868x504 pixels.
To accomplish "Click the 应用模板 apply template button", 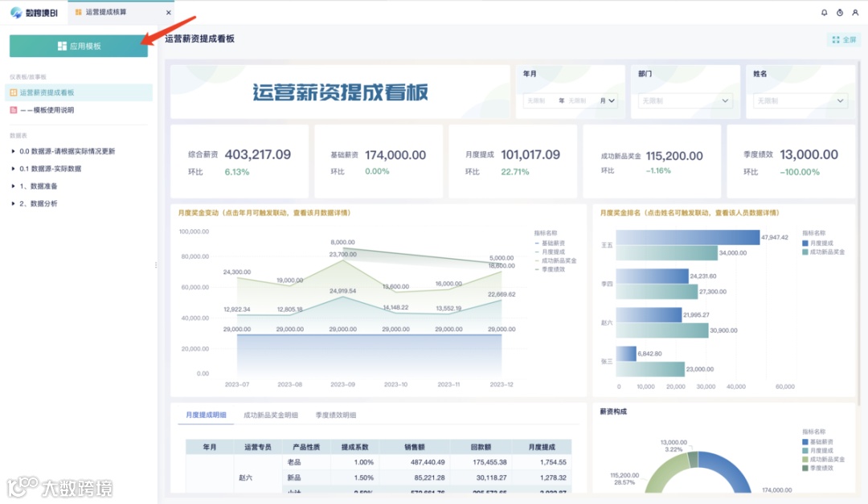I will [x=79, y=46].
